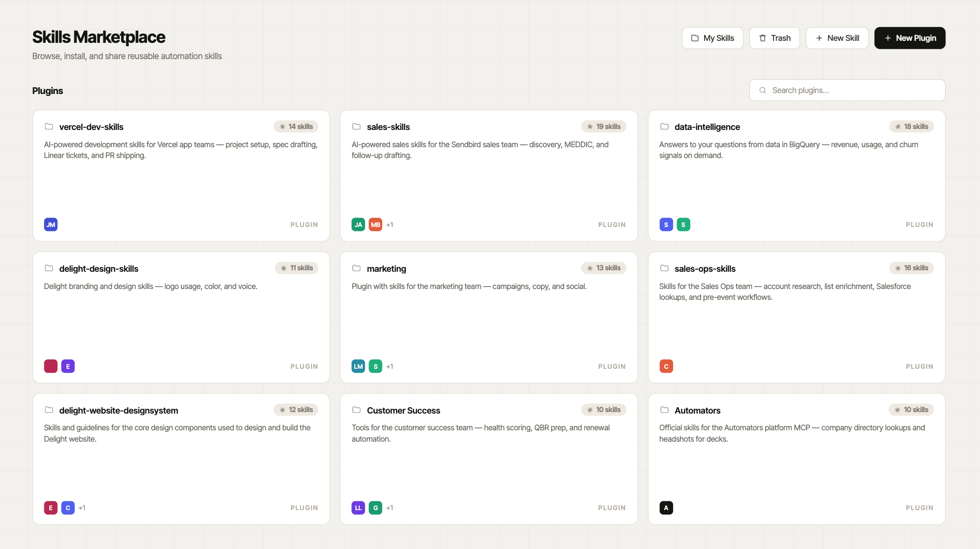
Task: Click folder icon on delight-design-skills card
Action: [x=49, y=268]
